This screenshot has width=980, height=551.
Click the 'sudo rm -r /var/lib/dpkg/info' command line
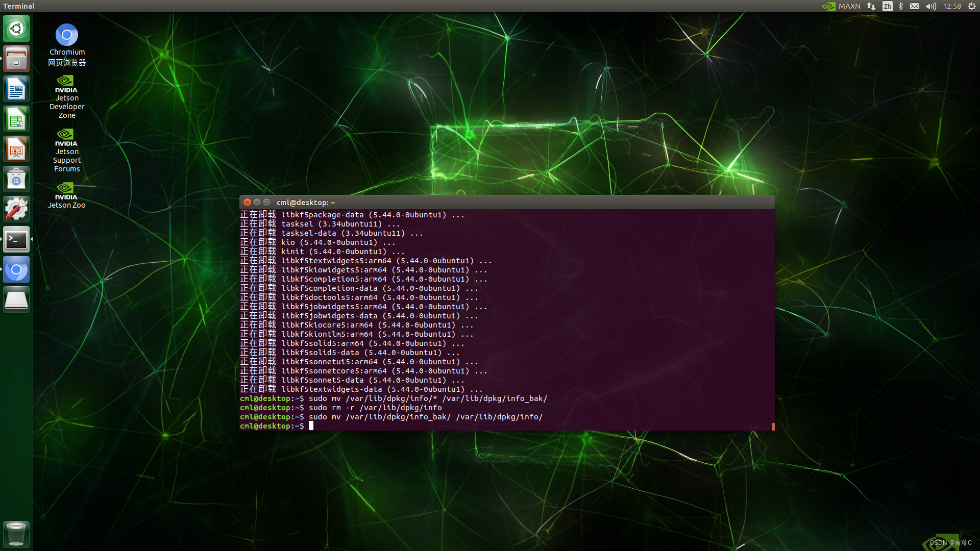point(341,408)
